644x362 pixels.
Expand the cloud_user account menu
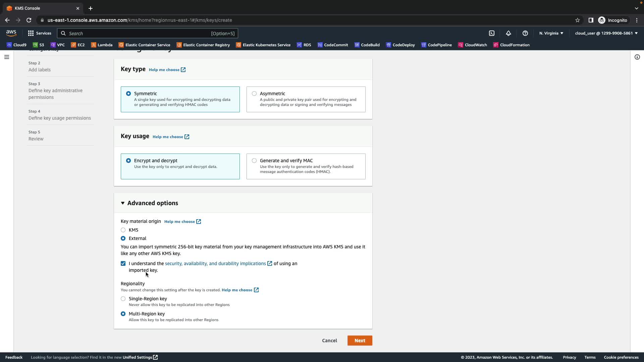point(606,33)
